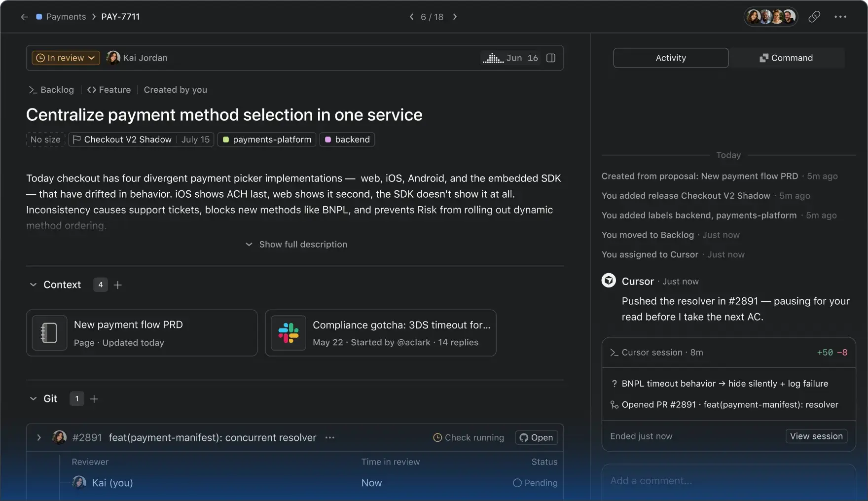Select the backend label
This screenshot has height=501, width=868.
click(347, 140)
